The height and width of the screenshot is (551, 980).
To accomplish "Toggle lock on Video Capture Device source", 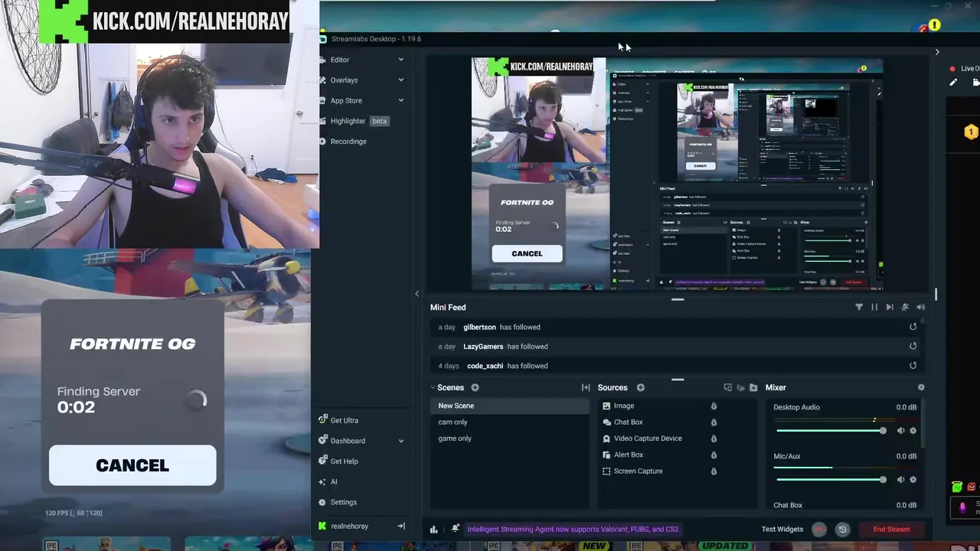I will 714,439.
